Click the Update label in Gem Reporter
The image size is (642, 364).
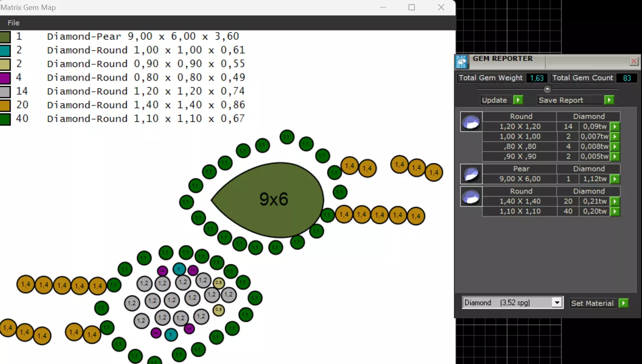[494, 100]
